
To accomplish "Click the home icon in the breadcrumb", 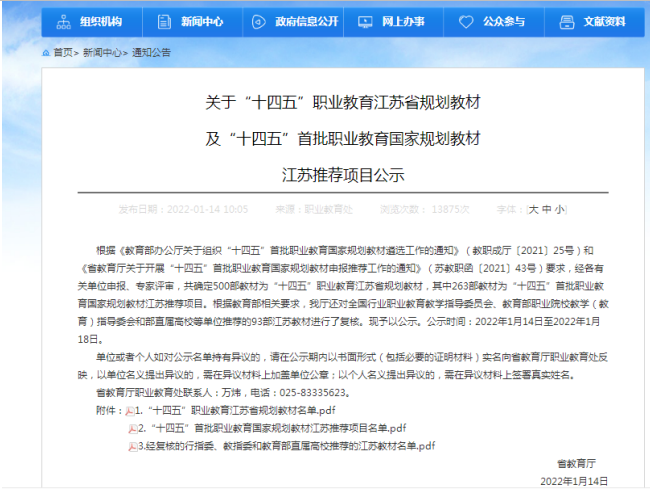I will (47, 52).
